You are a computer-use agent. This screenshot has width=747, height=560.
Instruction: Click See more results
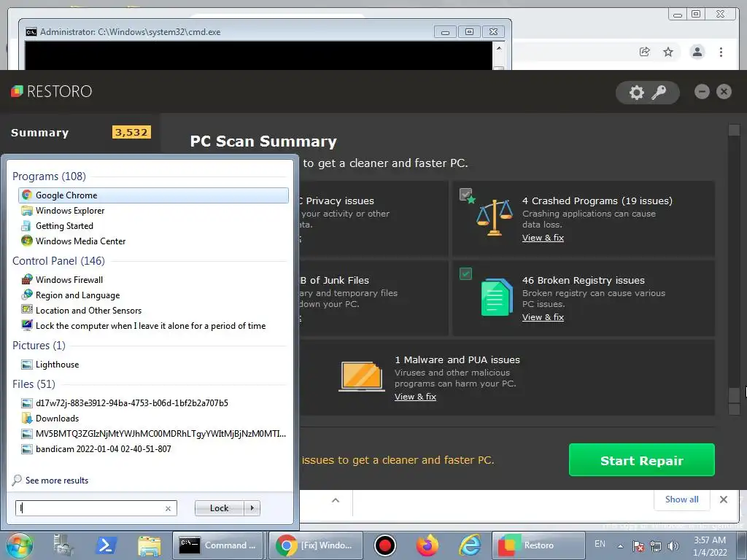pyautogui.click(x=57, y=481)
